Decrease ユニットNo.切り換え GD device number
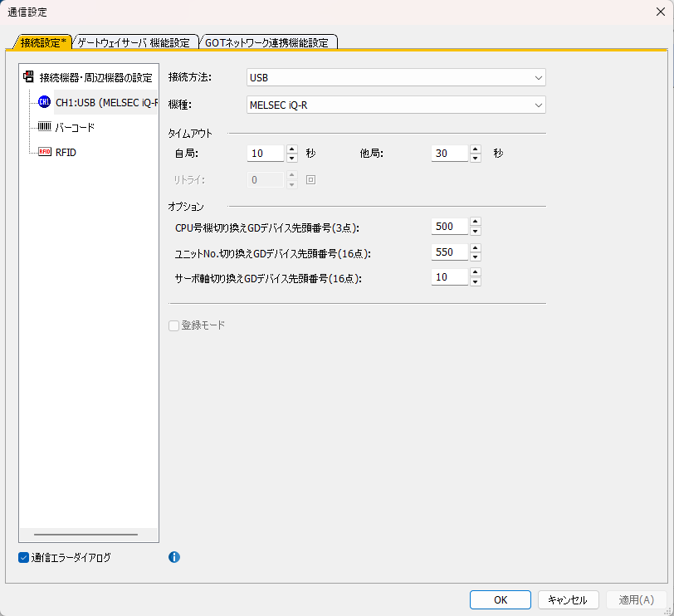 click(475, 257)
